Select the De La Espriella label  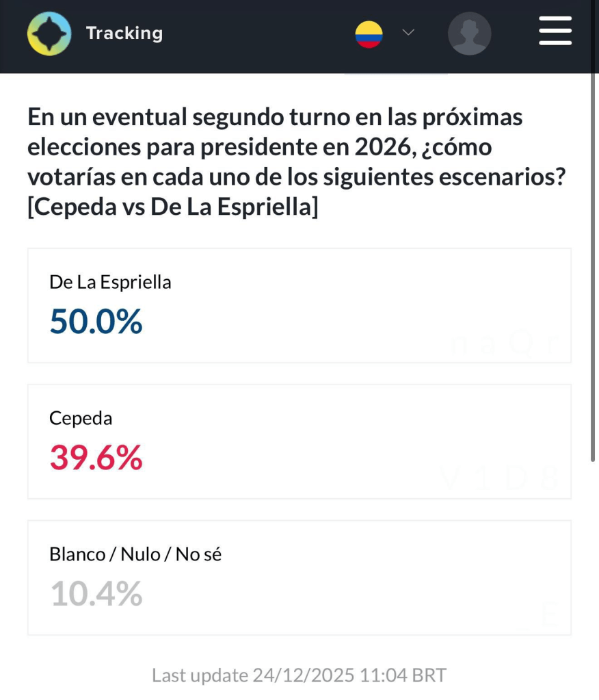pos(110,282)
